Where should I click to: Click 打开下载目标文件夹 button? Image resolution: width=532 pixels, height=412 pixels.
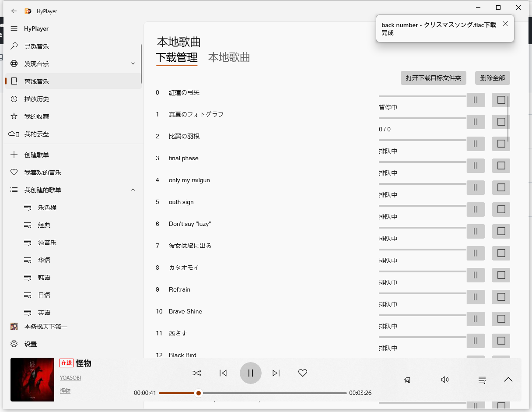(x=433, y=78)
